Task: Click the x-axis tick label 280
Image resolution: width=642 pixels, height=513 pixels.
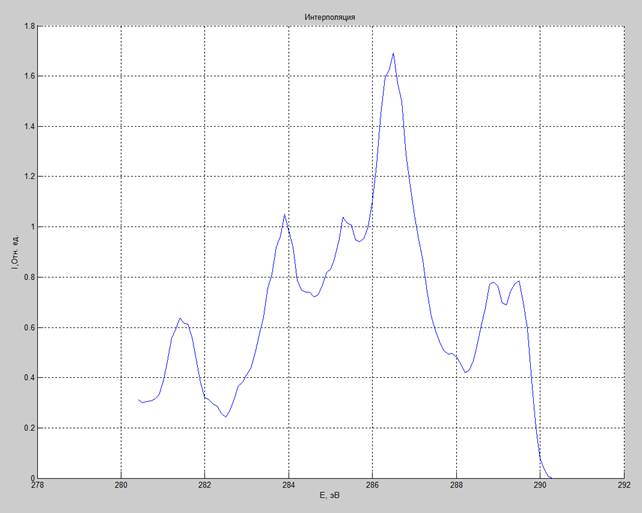Action: click(121, 485)
